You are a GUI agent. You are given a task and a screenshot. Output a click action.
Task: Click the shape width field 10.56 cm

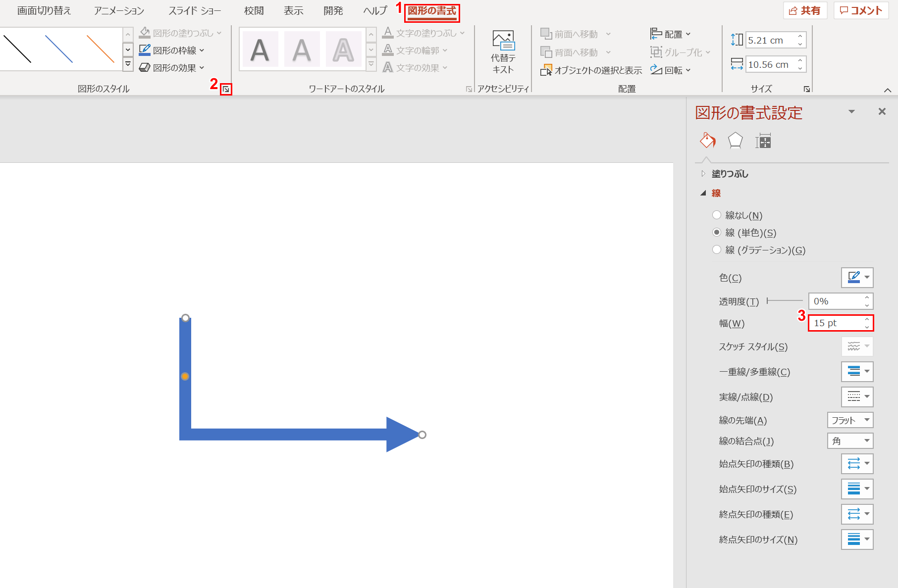tap(771, 64)
